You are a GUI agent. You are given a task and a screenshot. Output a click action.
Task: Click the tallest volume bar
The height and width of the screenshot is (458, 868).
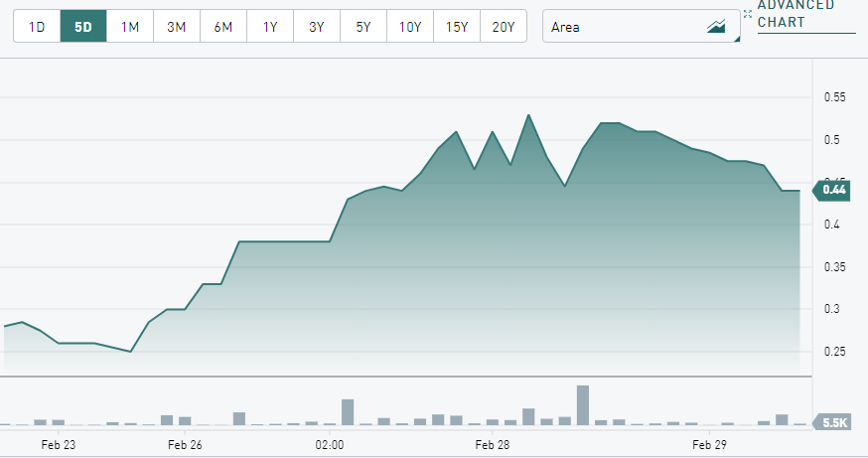pyautogui.click(x=583, y=405)
